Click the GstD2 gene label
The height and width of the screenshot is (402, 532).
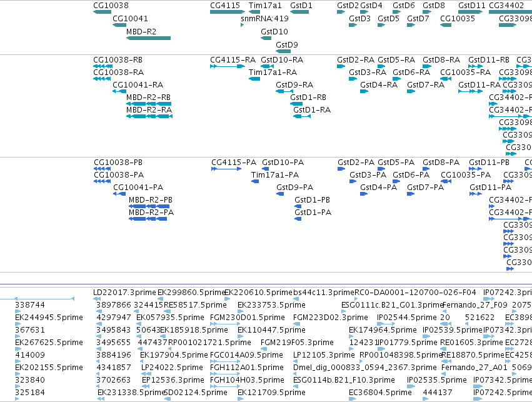pyautogui.click(x=348, y=6)
